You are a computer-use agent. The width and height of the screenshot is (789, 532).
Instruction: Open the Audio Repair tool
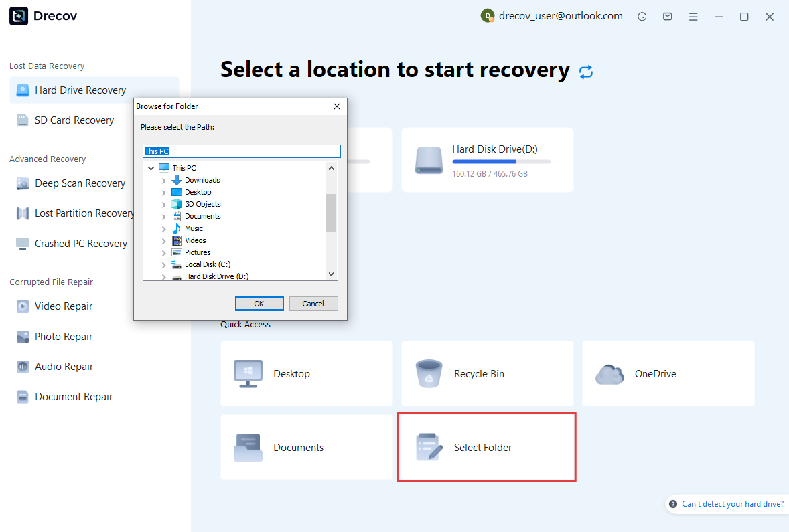click(x=63, y=366)
